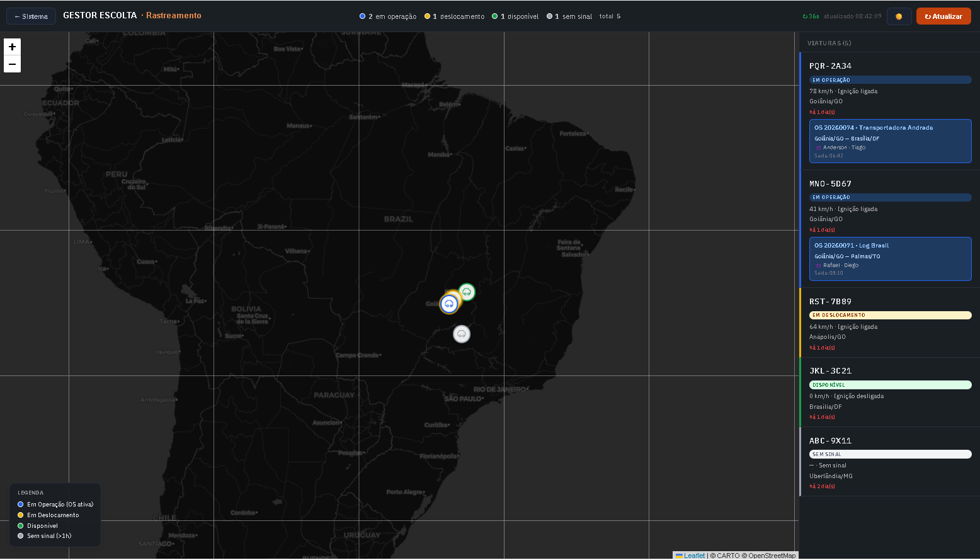Zoom in on the map
This screenshot has width=980, height=560.
pyautogui.click(x=12, y=47)
